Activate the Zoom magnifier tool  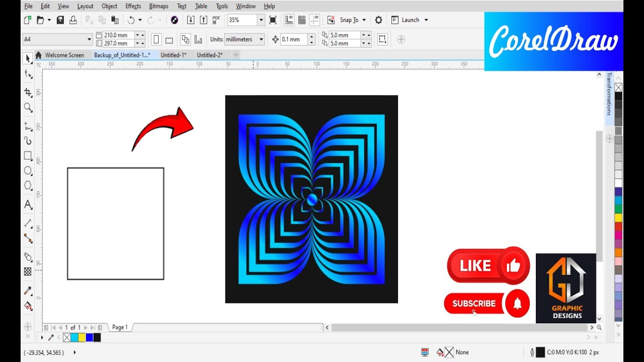28,108
